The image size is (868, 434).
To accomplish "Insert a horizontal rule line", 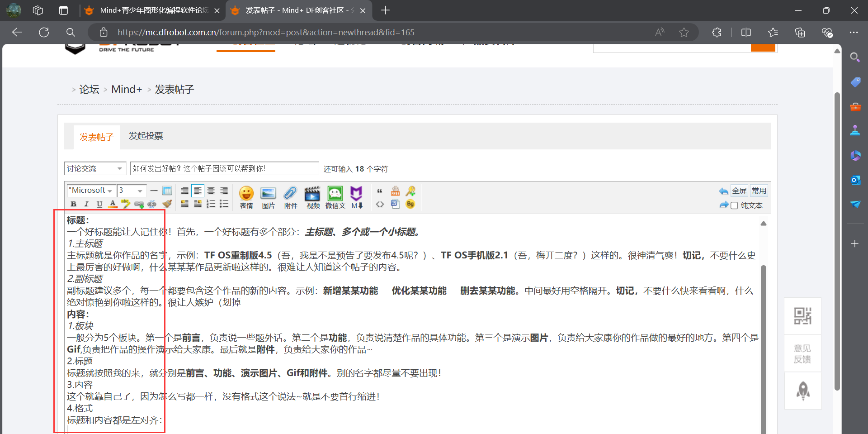I will (154, 191).
